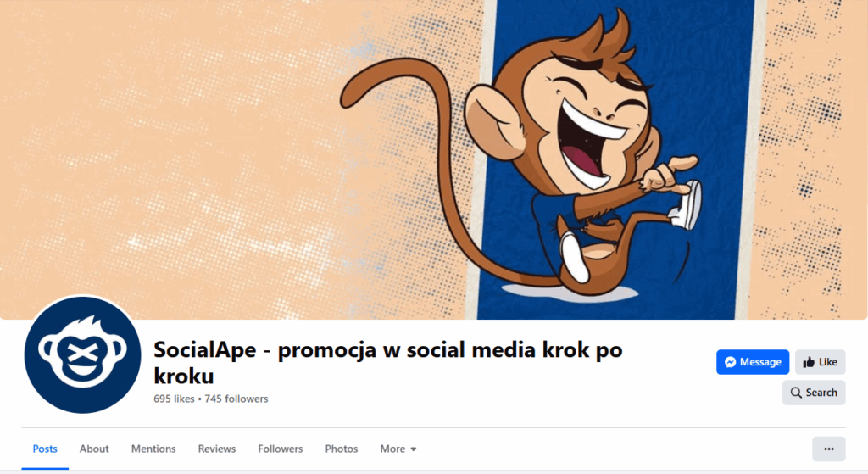Like the SocialApe page
Screen dimensions: 868x474
tap(821, 362)
